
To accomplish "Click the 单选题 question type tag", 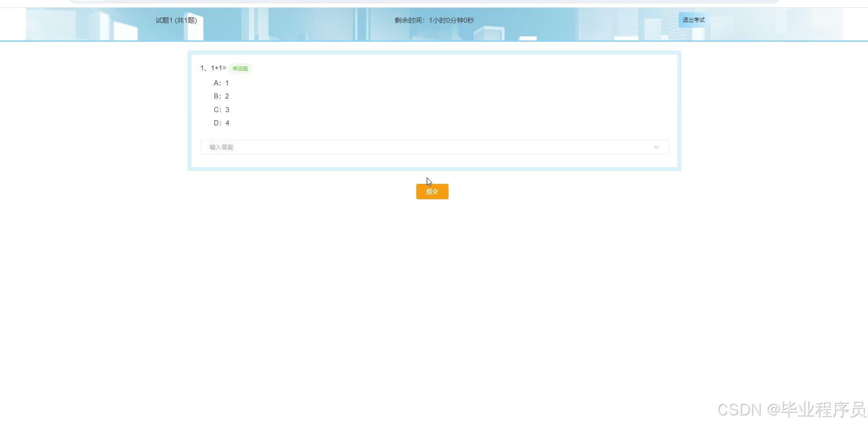I will [240, 69].
